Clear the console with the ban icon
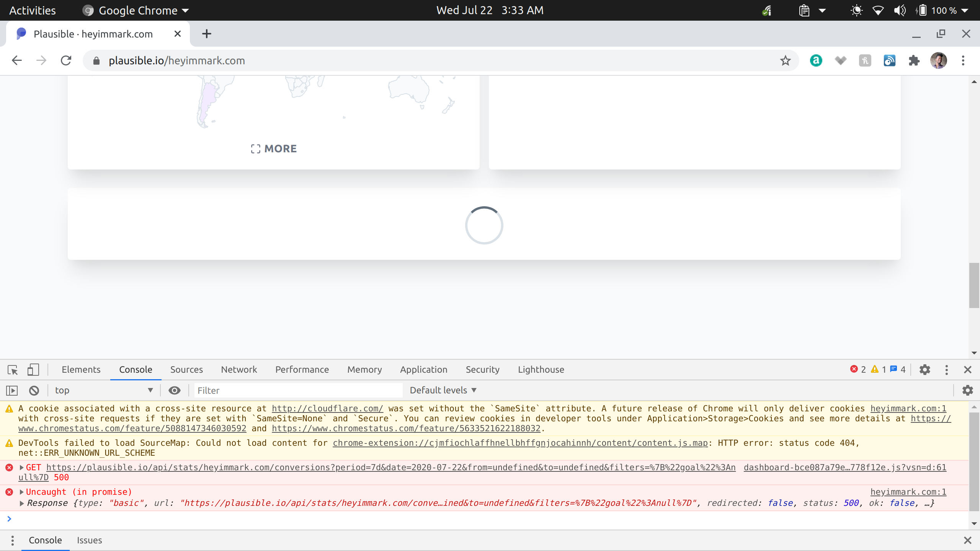Viewport: 980px width, 551px height. tap(34, 390)
